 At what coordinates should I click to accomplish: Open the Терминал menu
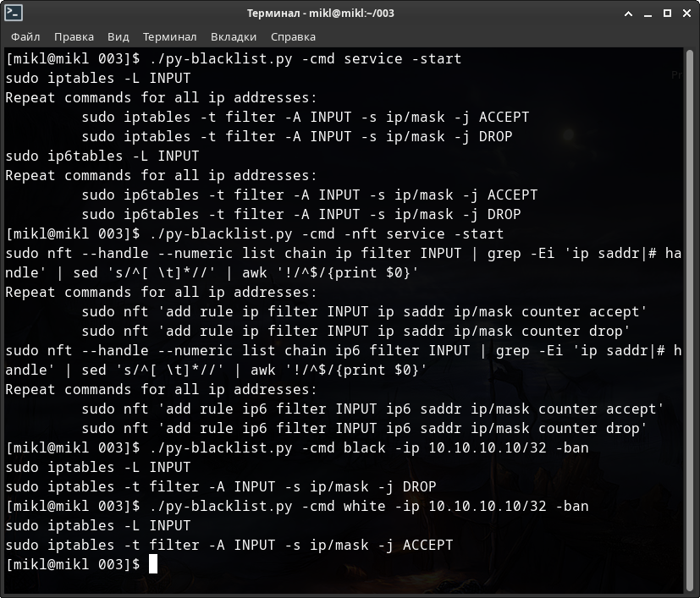pyautogui.click(x=169, y=36)
